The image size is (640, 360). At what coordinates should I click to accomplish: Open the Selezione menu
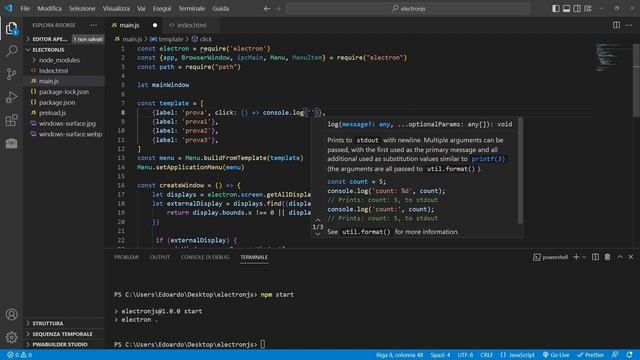82,8
